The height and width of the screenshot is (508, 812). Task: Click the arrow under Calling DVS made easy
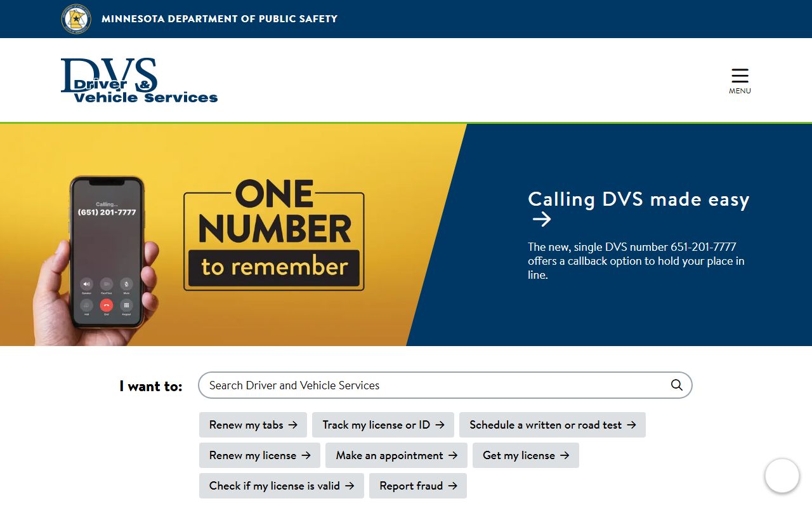(x=542, y=220)
